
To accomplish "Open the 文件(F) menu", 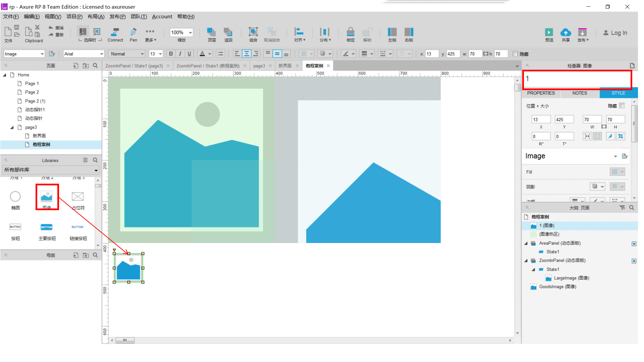I will pyautogui.click(x=11, y=16).
